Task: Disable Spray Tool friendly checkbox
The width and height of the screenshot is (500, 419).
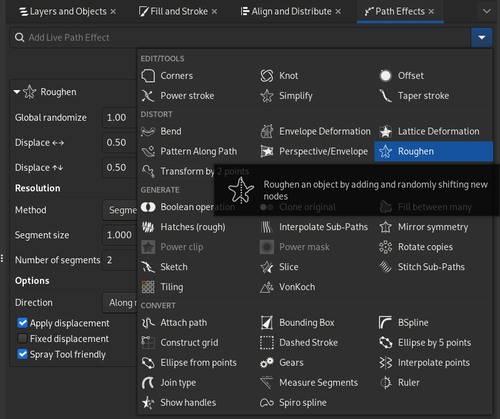Action: (x=22, y=354)
